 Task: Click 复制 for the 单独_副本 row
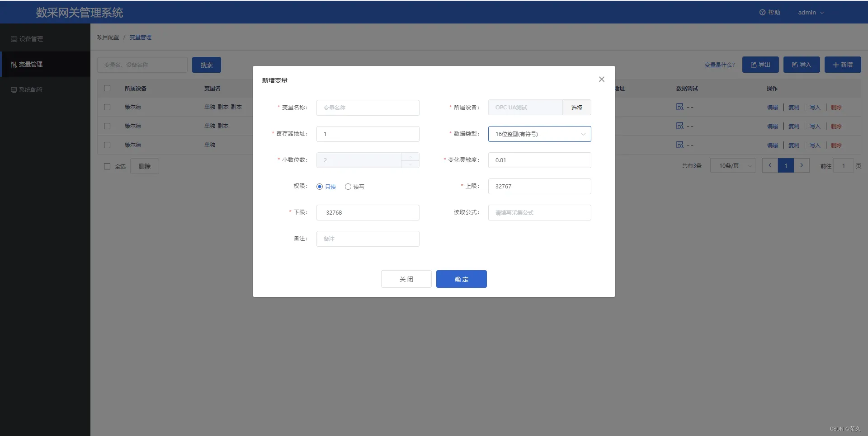[794, 126]
